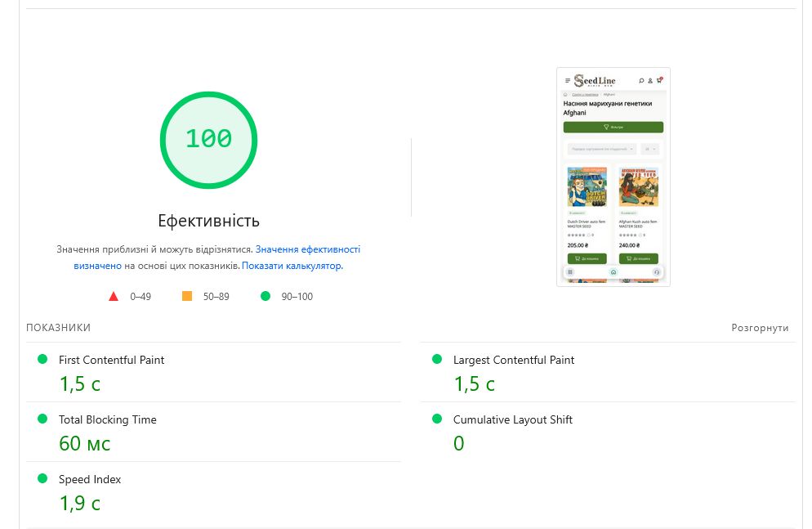Click the red triangle 0–49 legend icon
Image resolution: width=812 pixels, height=529 pixels.
[114, 297]
